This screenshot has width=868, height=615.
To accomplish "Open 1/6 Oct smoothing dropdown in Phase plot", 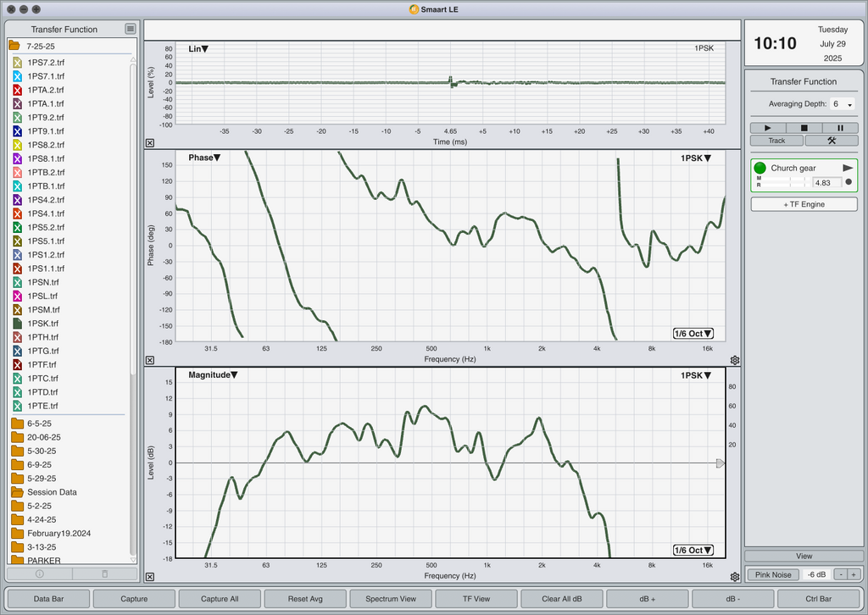I will pyautogui.click(x=693, y=334).
